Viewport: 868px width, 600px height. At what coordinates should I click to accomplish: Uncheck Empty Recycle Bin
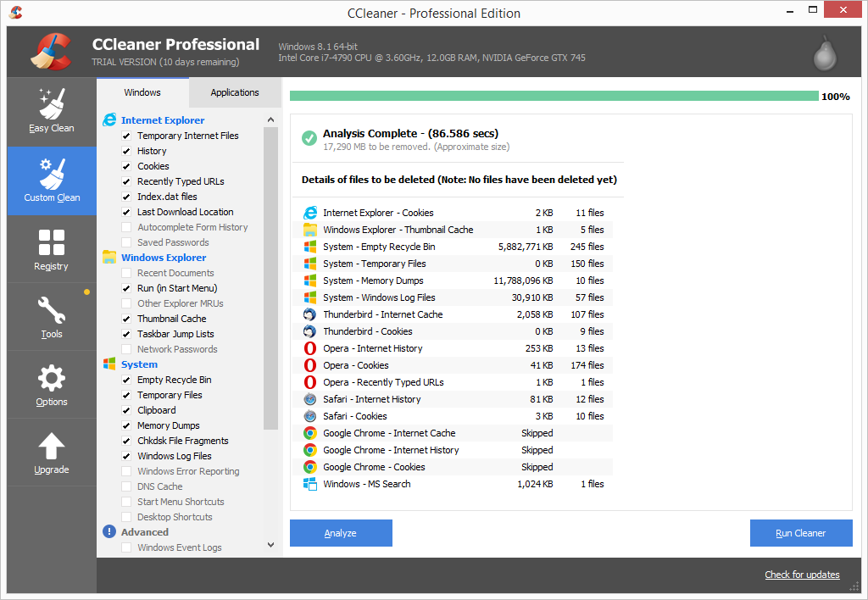pyautogui.click(x=125, y=380)
